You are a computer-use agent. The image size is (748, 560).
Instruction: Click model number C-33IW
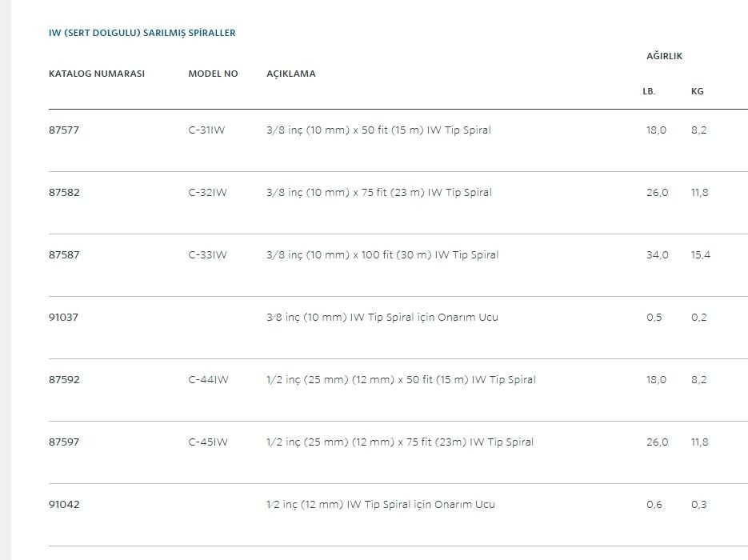pos(208,255)
